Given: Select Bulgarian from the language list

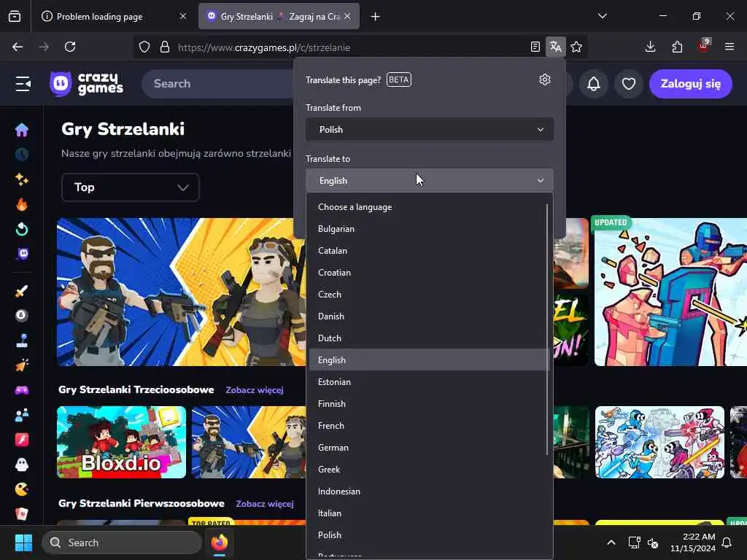Looking at the screenshot, I should point(427,228).
